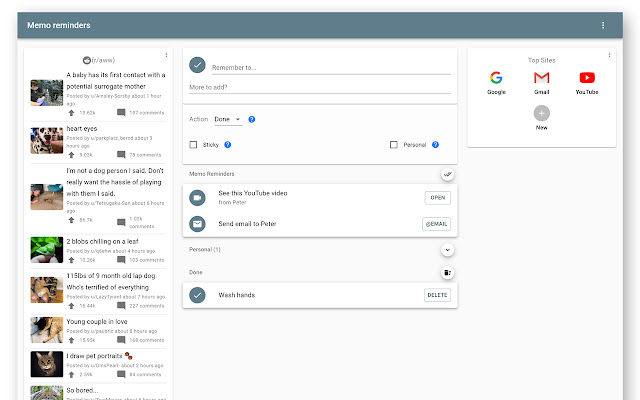Click upvote arrow on I draw pet portraits post
Image resolution: width=640 pixels, height=400 pixels.
[x=71, y=374]
